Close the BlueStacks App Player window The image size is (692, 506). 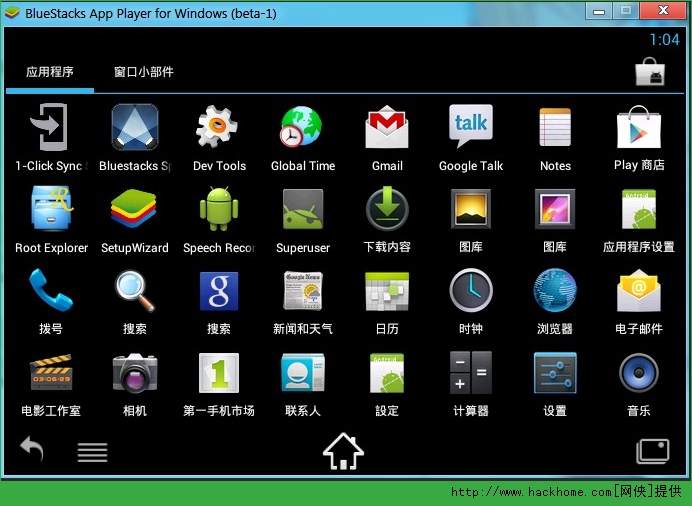[663, 11]
